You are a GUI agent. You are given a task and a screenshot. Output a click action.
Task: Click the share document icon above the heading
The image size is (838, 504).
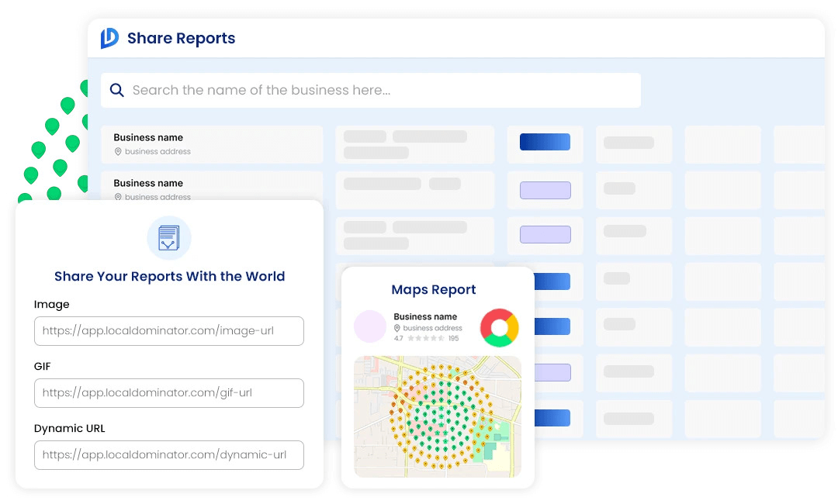pos(168,238)
